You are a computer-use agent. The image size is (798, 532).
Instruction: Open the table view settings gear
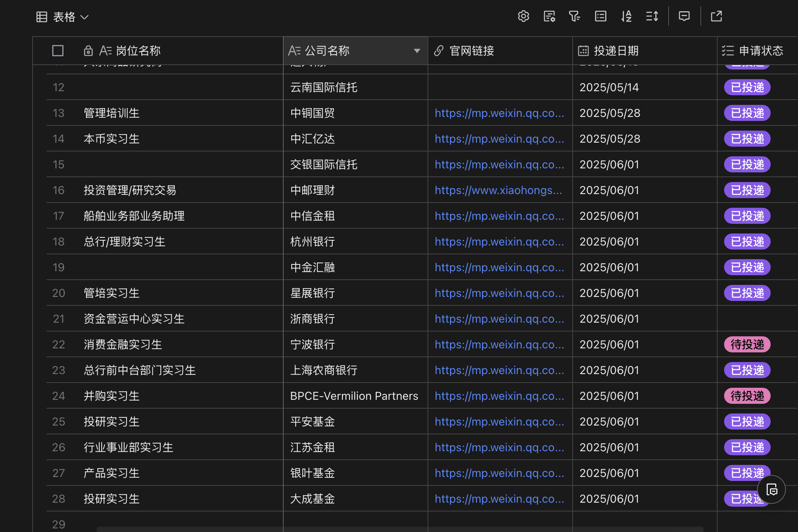pyautogui.click(x=524, y=16)
